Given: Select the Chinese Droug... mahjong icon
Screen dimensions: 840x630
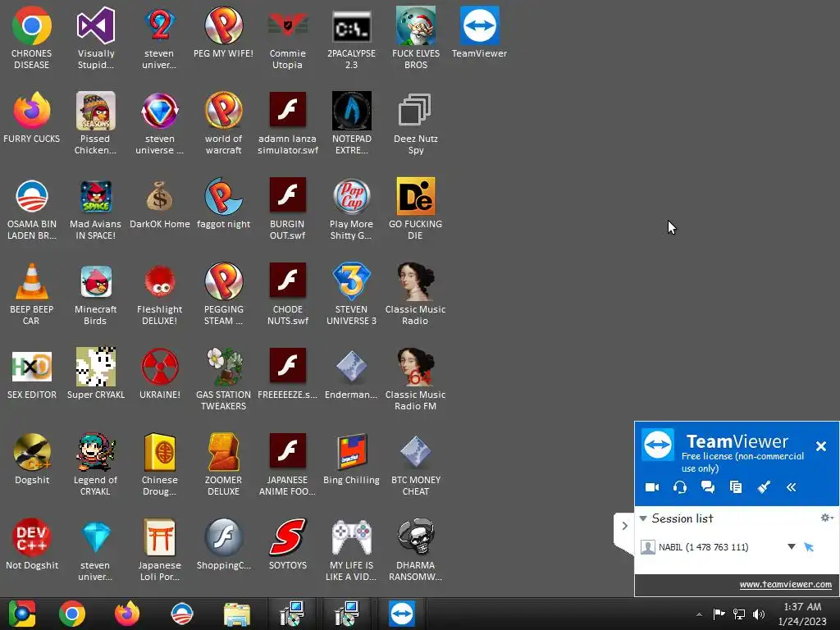Looking at the screenshot, I should (x=160, y=464).
